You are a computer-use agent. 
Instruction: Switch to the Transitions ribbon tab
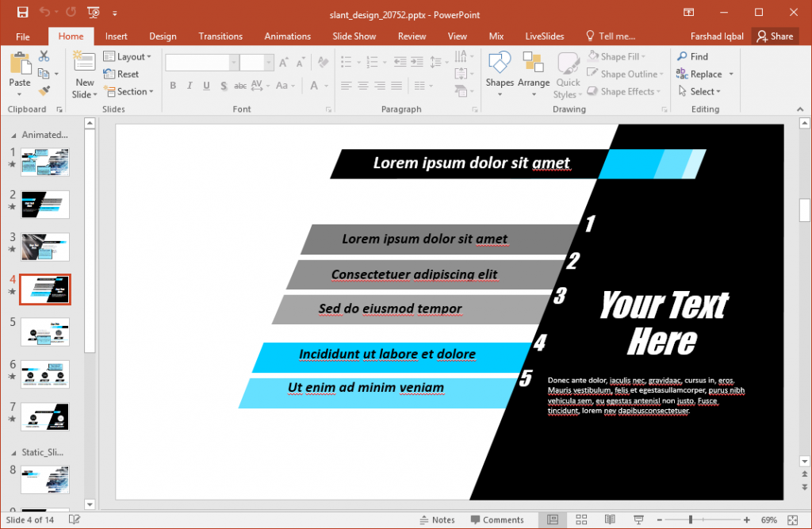pyautogui.click(x=220, y=36)
